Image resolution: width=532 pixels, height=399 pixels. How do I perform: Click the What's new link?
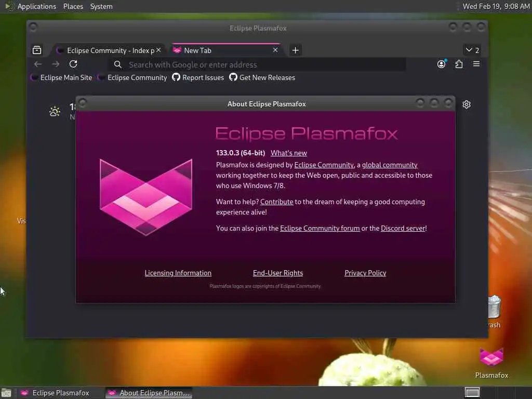point(289,153)
